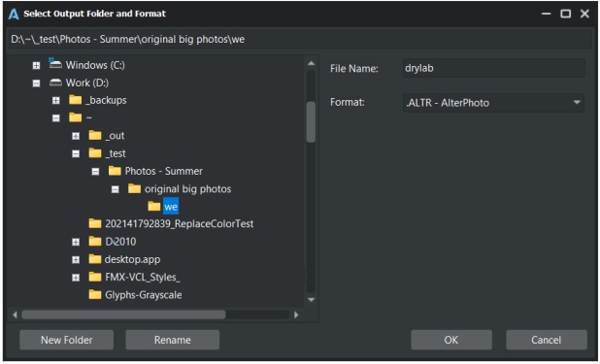Viewport: 600px width, 364px height.
Task: Collapse the ~ folder node
Action: tap(56, 118)
